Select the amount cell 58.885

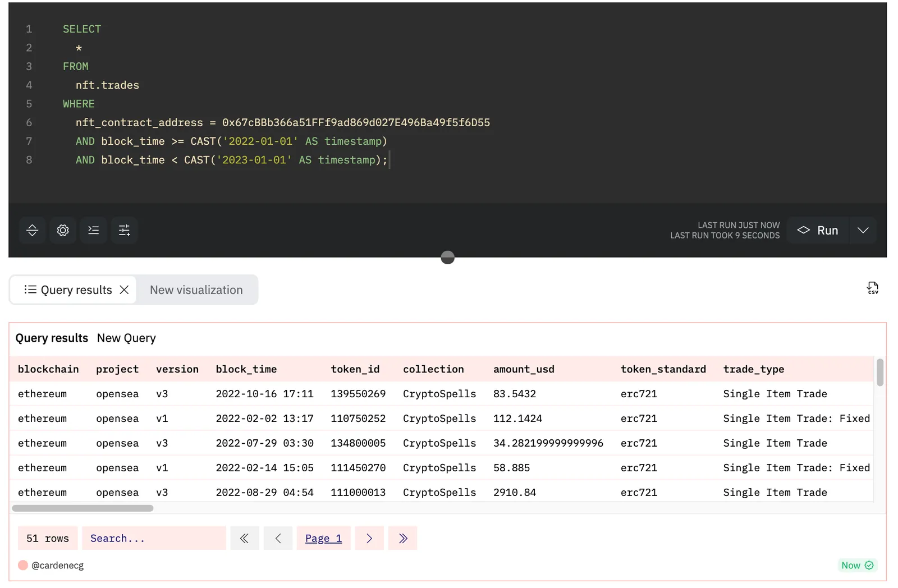point(511,468)
